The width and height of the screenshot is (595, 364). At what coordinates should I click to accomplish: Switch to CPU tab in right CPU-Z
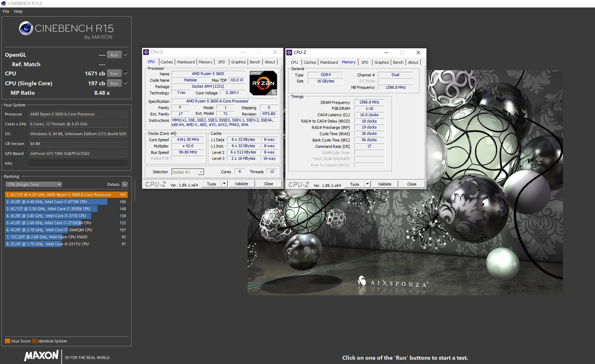pos(294,62)
